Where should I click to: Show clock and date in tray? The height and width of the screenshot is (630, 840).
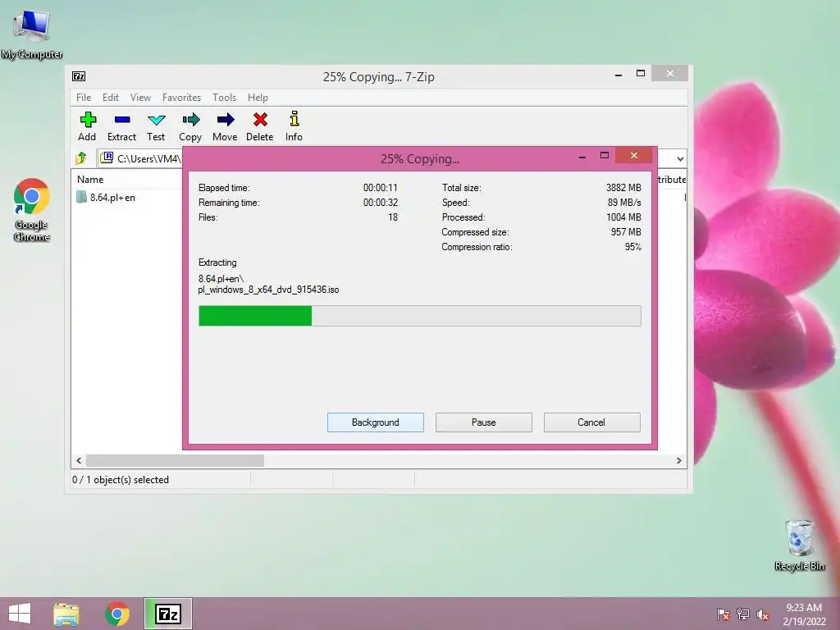(804, 614)
